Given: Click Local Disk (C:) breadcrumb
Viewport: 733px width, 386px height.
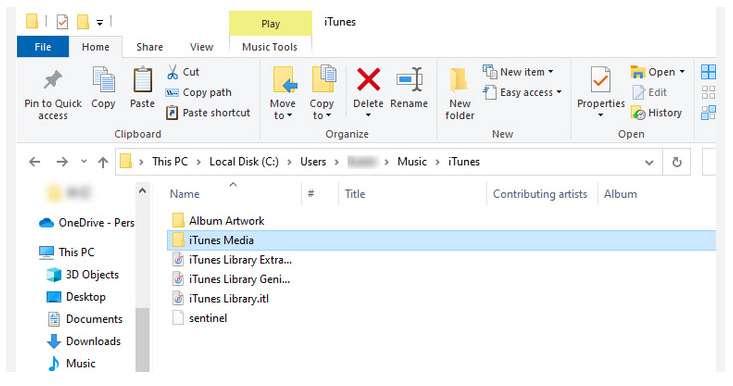Looking at the screenshot, I should [x=244, y=162].
